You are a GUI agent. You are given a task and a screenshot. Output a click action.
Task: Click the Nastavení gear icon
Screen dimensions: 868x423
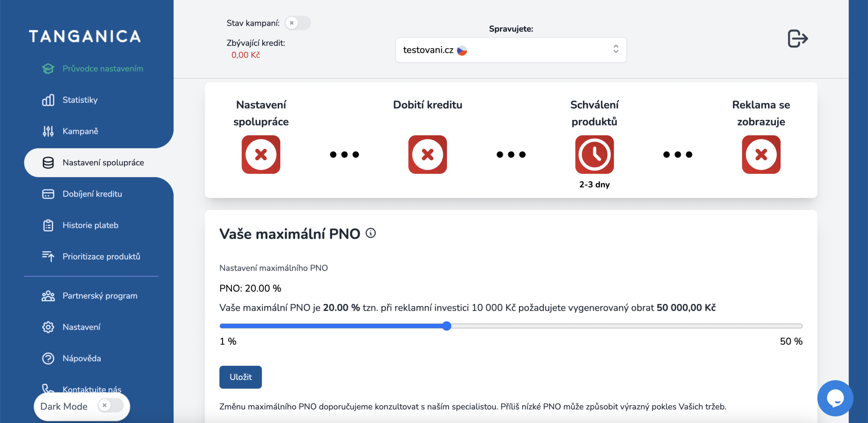48,327
